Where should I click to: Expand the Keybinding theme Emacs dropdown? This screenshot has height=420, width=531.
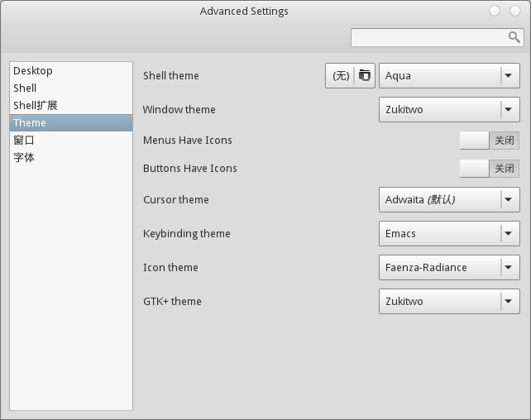pos(449,233)
